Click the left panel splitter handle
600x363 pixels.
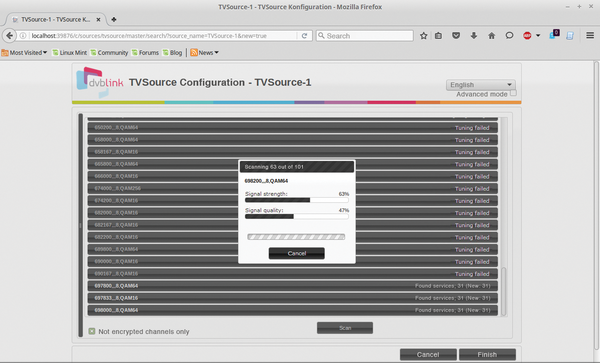[x=80, y=225]
